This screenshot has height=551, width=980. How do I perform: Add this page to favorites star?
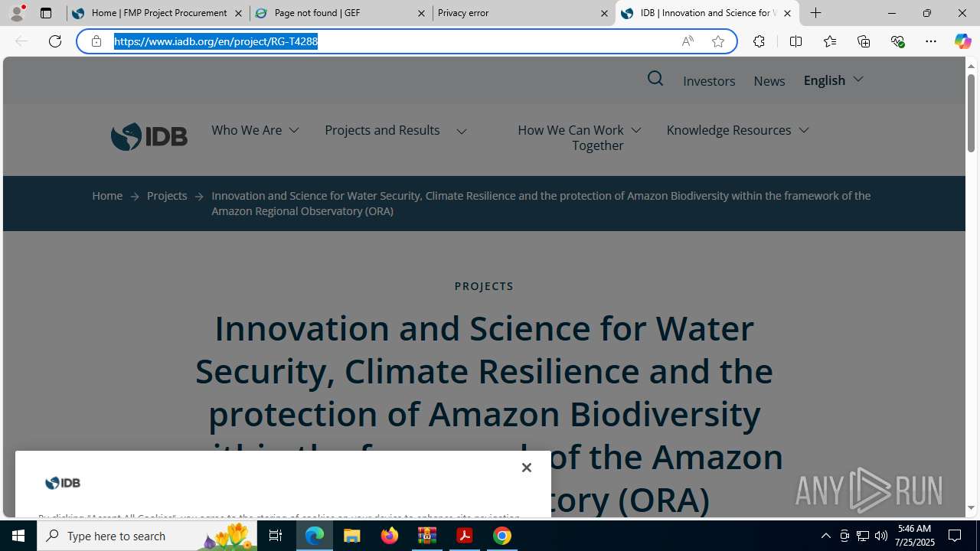click(x=718, y=41)
